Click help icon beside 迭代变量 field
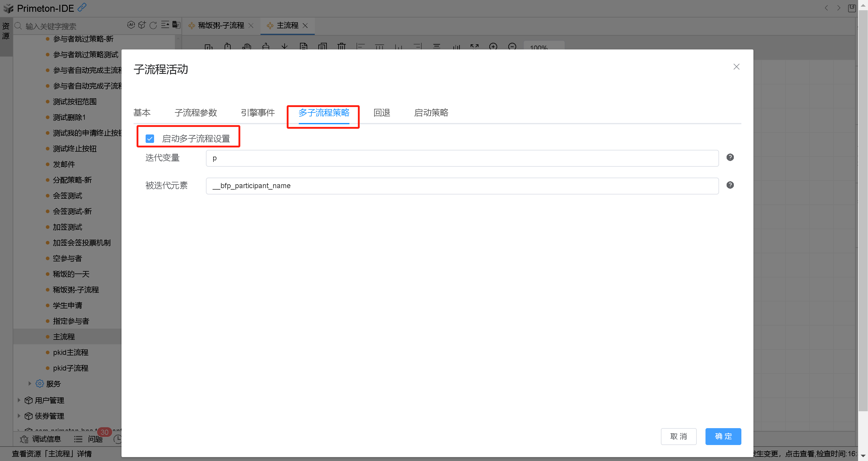Viewport: 868px width, 461px height. 730,157
